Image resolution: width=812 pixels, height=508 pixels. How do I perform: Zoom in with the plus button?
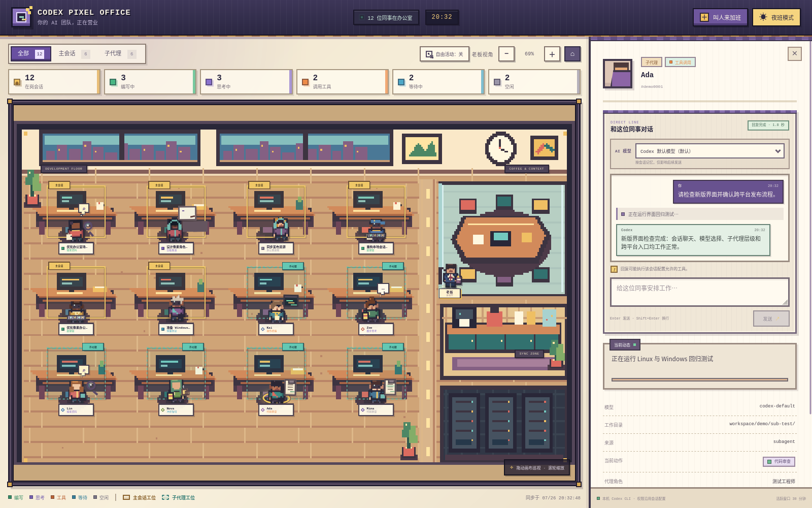pyautogui.click(x=552, y=54)
